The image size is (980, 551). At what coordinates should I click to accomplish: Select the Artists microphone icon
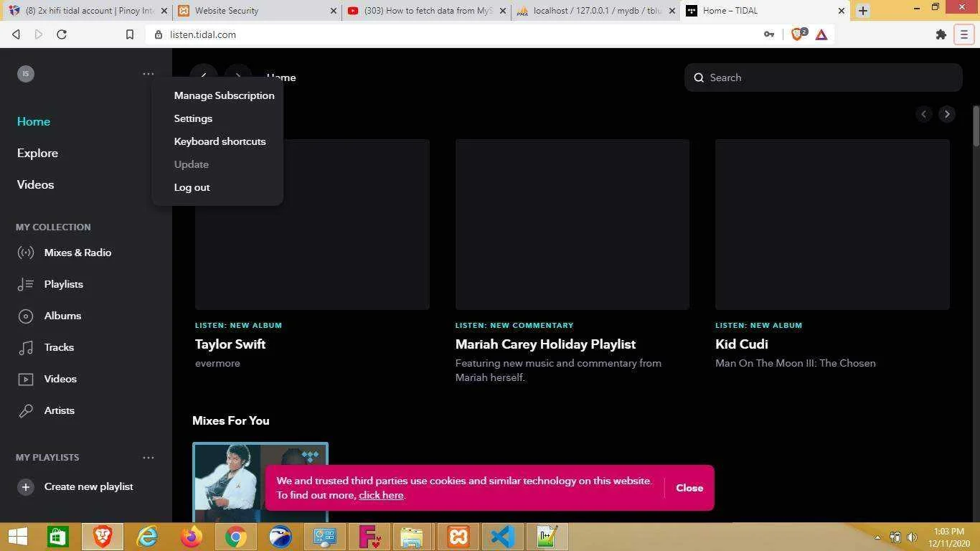click(x=26, y=410)
